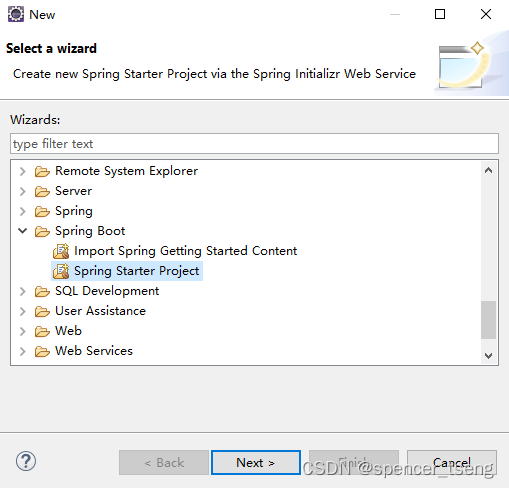Expand the Remote System Explorer category
This screenshot has height=488, width=509.
pyautogui.click(x=22, y=171)
